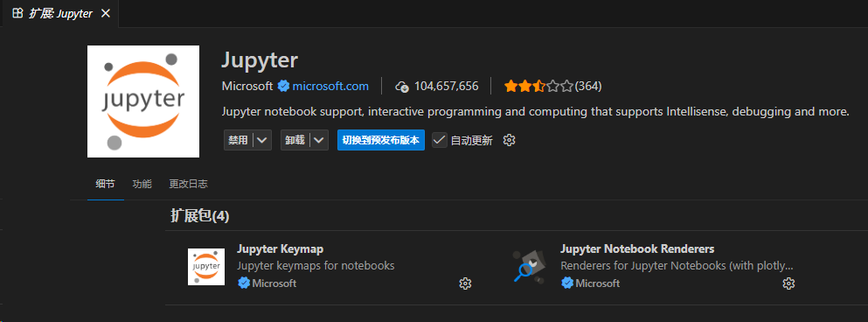Click the verified badge under Notebook Renderers
The height and width of the screenshot is (322, 868).
click(566, 283)
